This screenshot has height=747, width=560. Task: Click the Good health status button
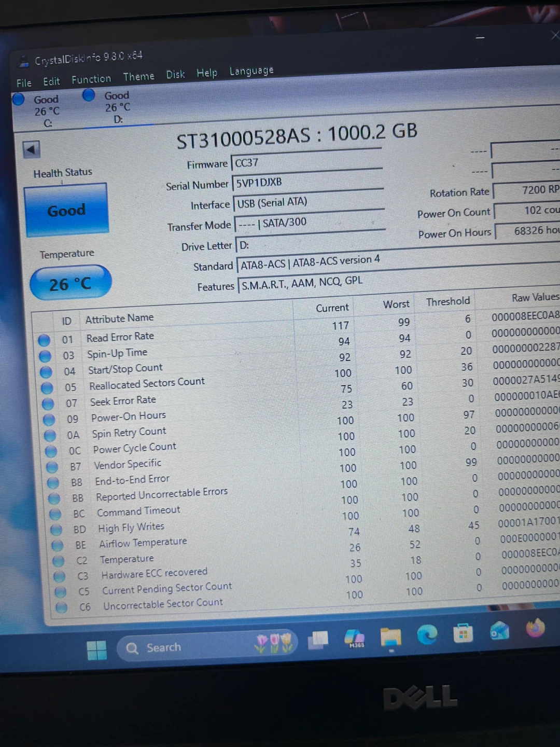pos(66,210)
